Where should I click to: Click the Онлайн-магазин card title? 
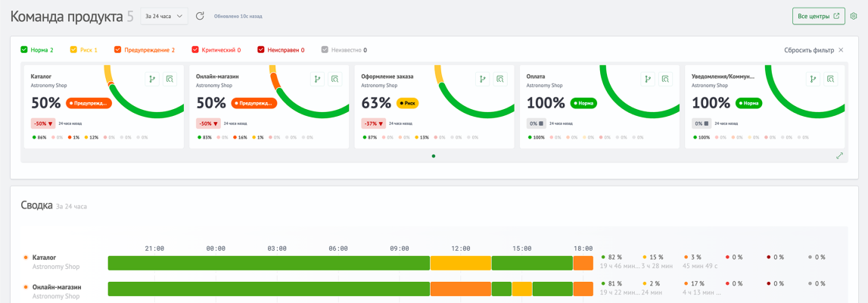pyautogui.click(x=219, y=77)
